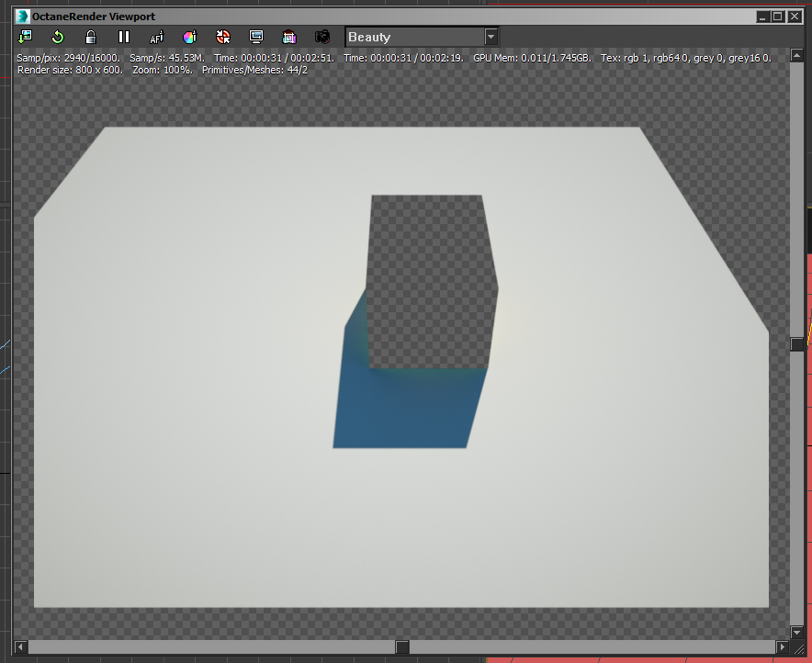The height and width of the screenshot is (663, 812).
Task: Pause the render
Action: 124,37
